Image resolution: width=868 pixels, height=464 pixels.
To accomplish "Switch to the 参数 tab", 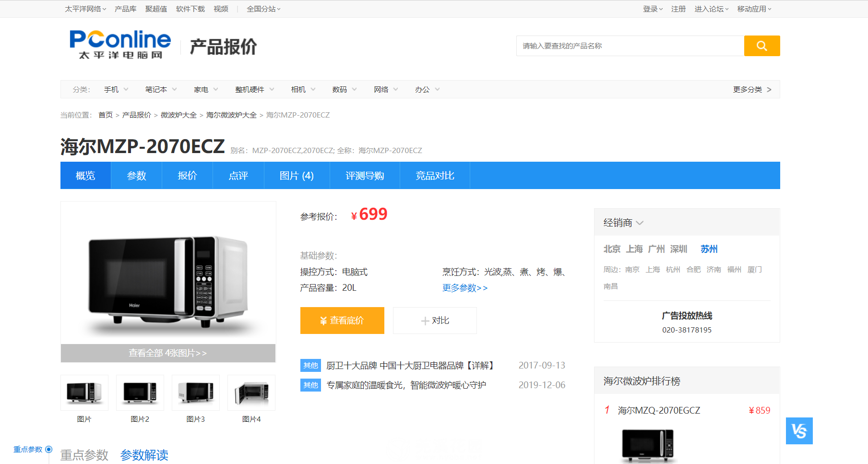I will coord(136,176).
